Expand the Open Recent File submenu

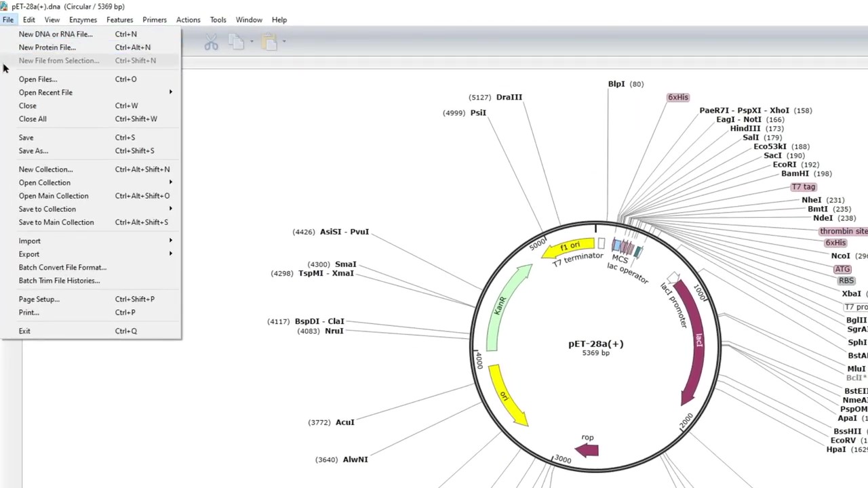point(45,92)
